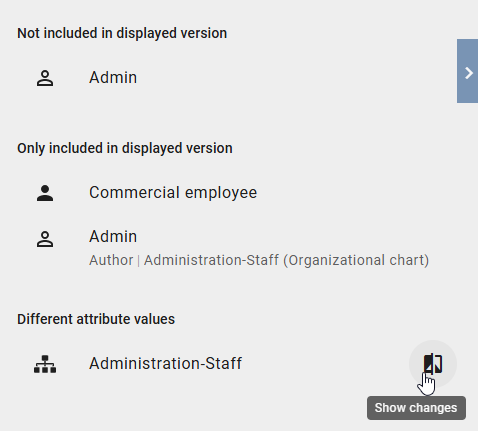Viewport: 478px width, 431px height.
Task: Click the outlined person icon under Not included
Action: [45, 78]
